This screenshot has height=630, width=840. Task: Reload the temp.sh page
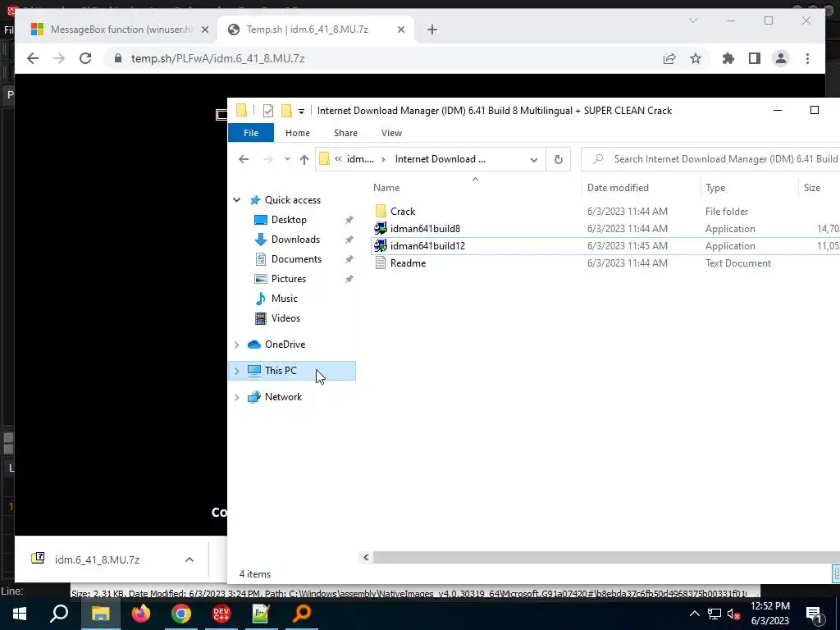(85, 58)
